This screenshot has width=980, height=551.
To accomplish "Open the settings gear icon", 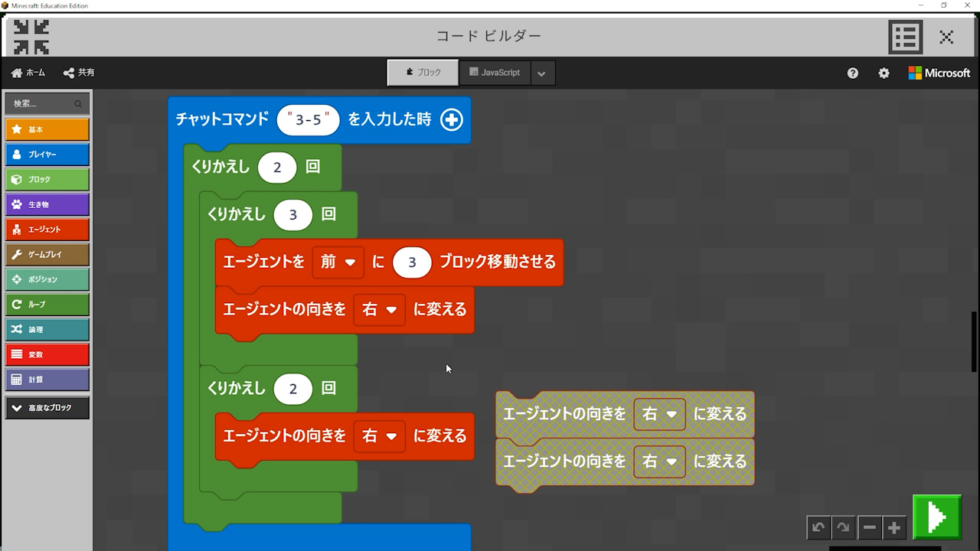I will tap(884, 73).
